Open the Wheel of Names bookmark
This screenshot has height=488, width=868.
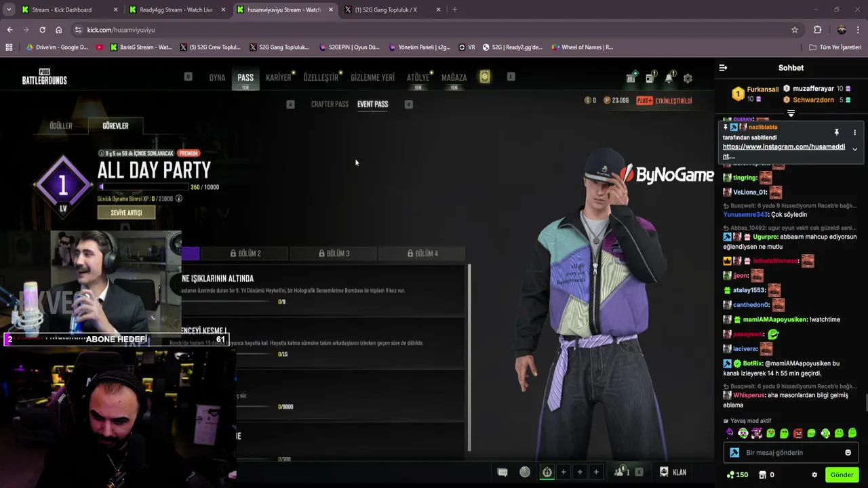coord(582,47)
